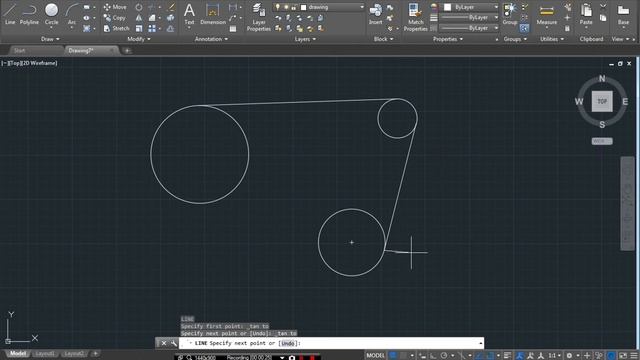Click the TOP face of ViewCube
Screen dimensions: 640x360
(602, 101)
